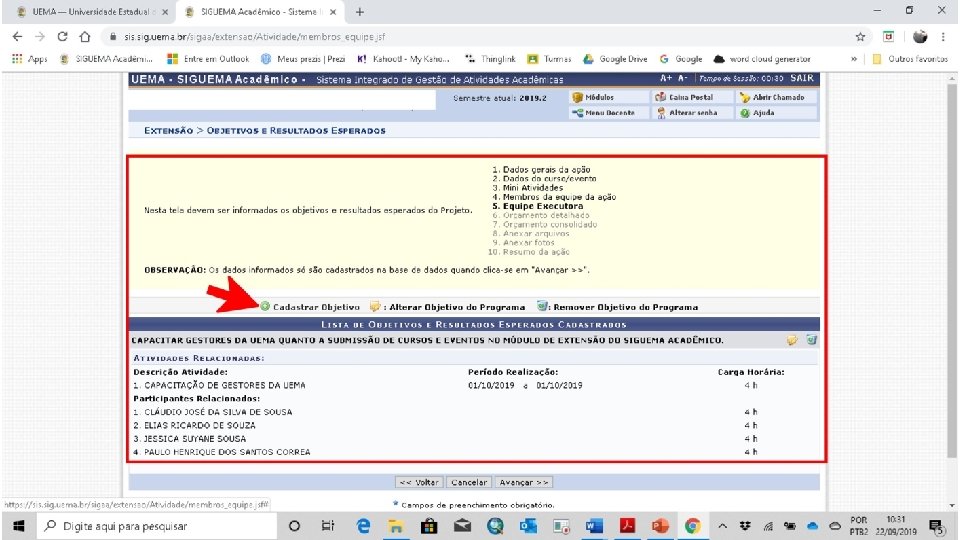Launch Edge from the taskbar
Image resolution: width=960 pixels, height=540 pixels.
click(x=364, y=526)
